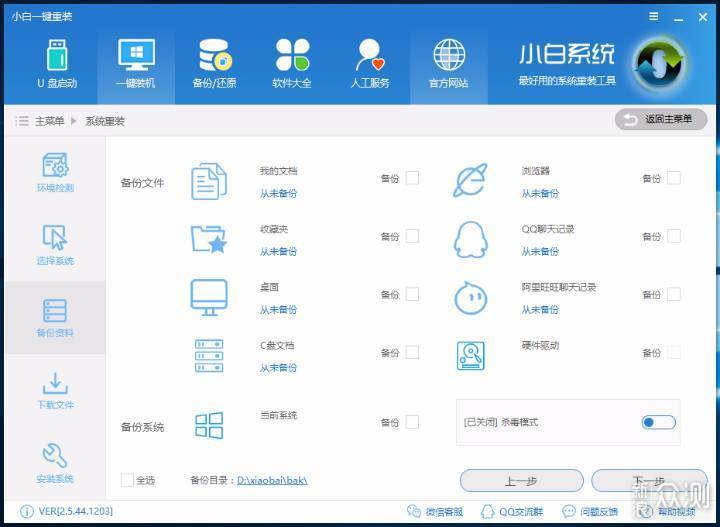Click the 安装系统 wrench icon
Image resolution: width=720 pixels, height=527 pixels.
pos(55,463)
